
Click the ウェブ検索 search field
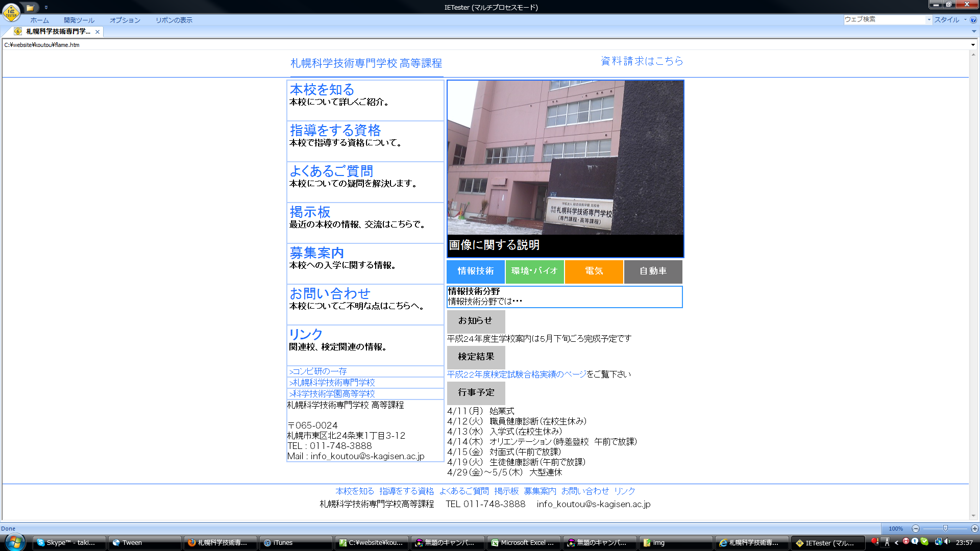(x=885, y=19)
